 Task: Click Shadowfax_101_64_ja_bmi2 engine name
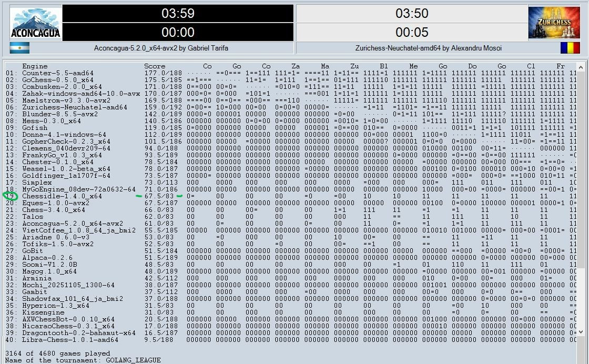coord(73,299)
